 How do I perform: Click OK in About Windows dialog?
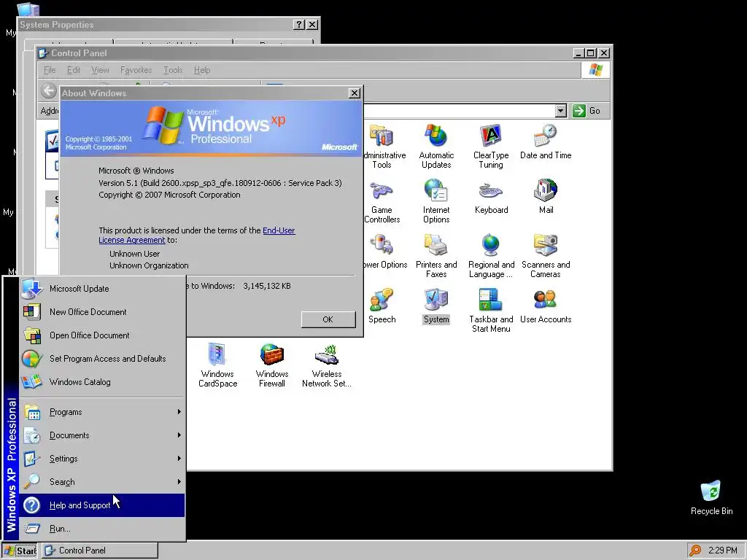328,319
